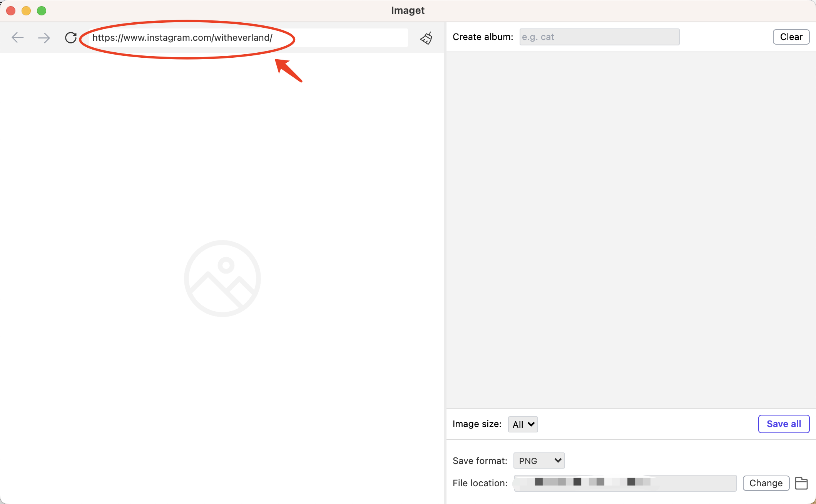Click the Change button for file location
The height and width of the screenshot is (504, 816).
[765, 482]
